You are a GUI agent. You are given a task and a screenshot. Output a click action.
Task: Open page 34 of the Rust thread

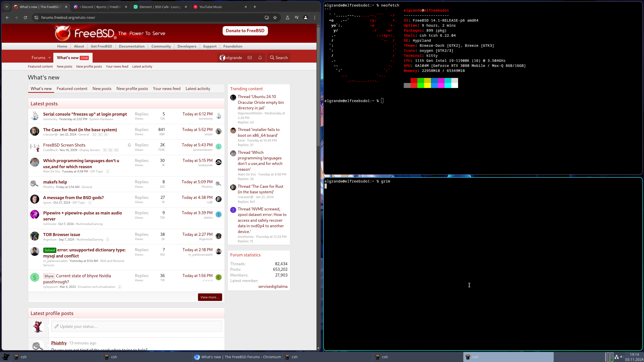tap(106, 134)
